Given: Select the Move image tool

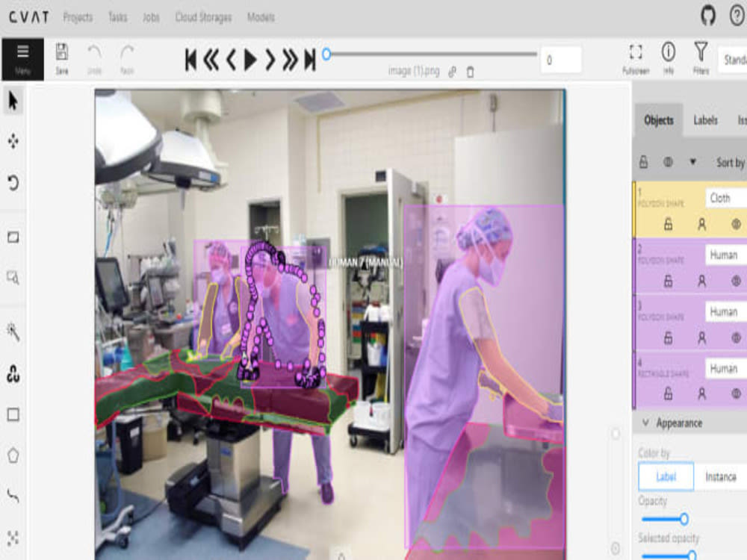Looking at the screenshot, I should click(13, 141).
